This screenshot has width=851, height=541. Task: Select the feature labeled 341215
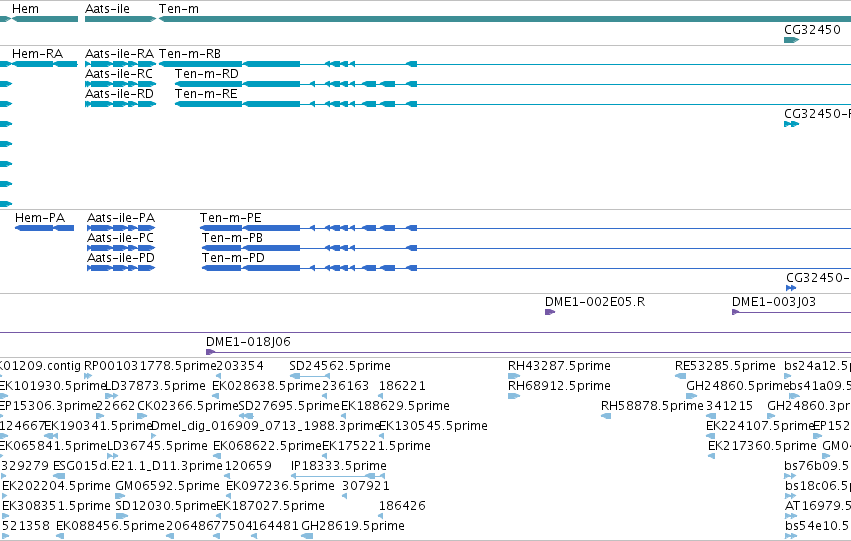coord(729,406)
